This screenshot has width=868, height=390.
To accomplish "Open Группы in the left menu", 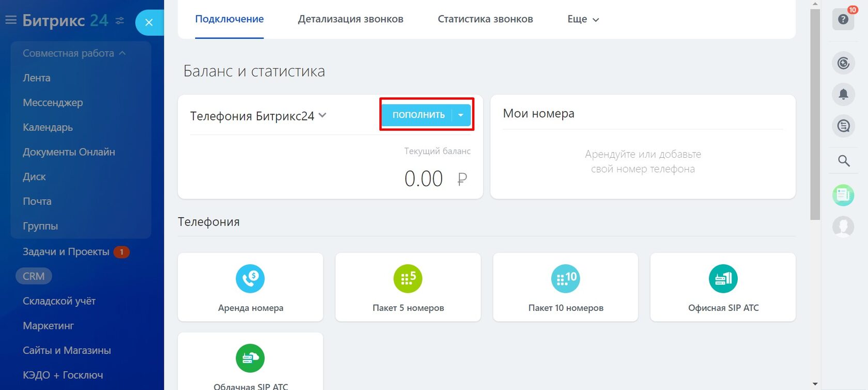I will 40,226.
